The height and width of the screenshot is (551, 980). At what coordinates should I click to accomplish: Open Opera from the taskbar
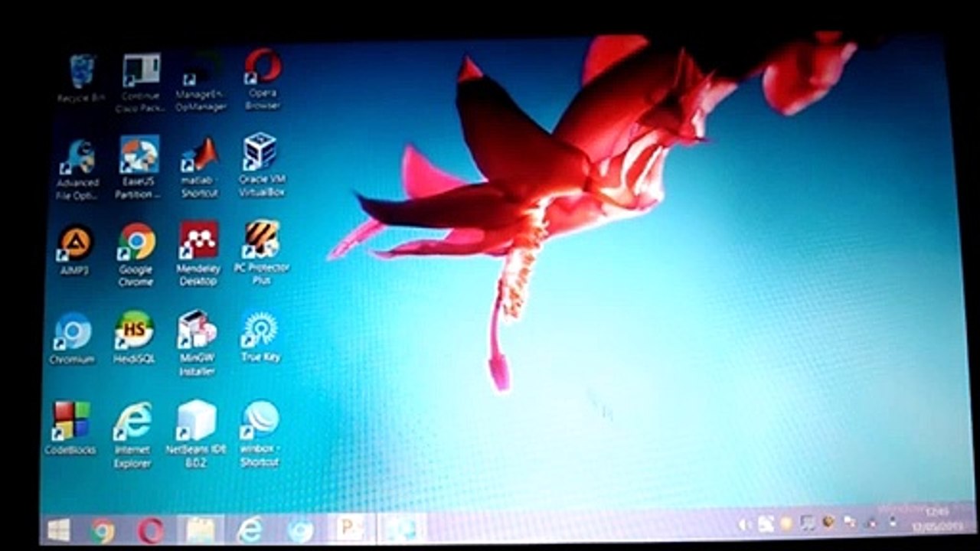[150, 530]
